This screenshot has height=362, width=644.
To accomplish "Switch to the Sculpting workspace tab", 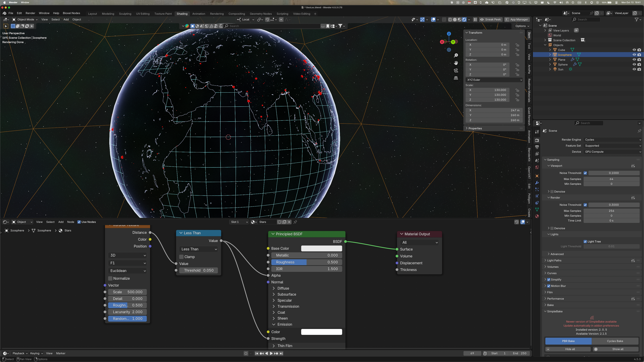I will pyautogui.click(x=125, y=14).
